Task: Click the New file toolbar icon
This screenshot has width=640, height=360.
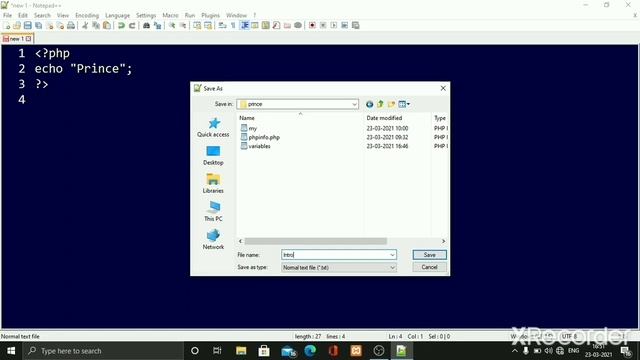Action: point(7,25)
